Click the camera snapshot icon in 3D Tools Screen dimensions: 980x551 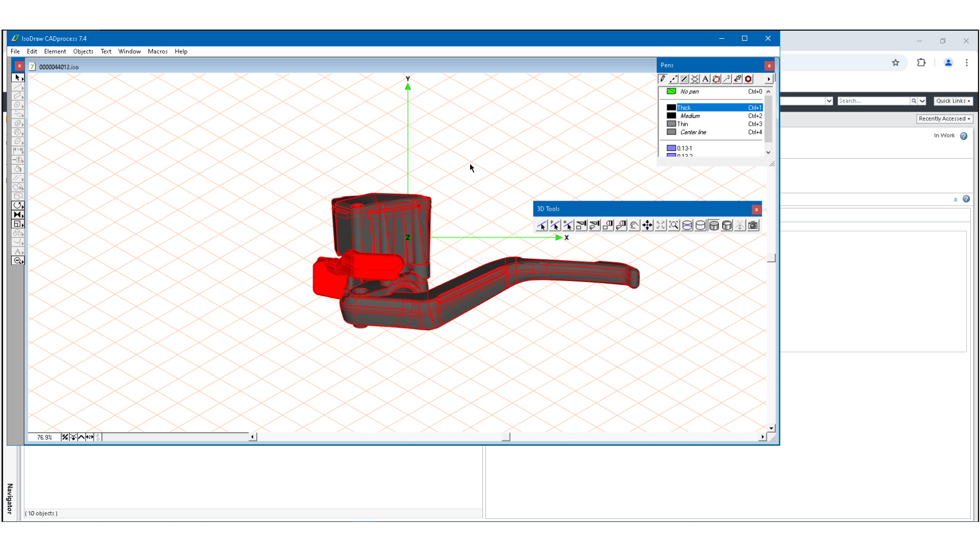pyautogui.click(x=753, y=226)
